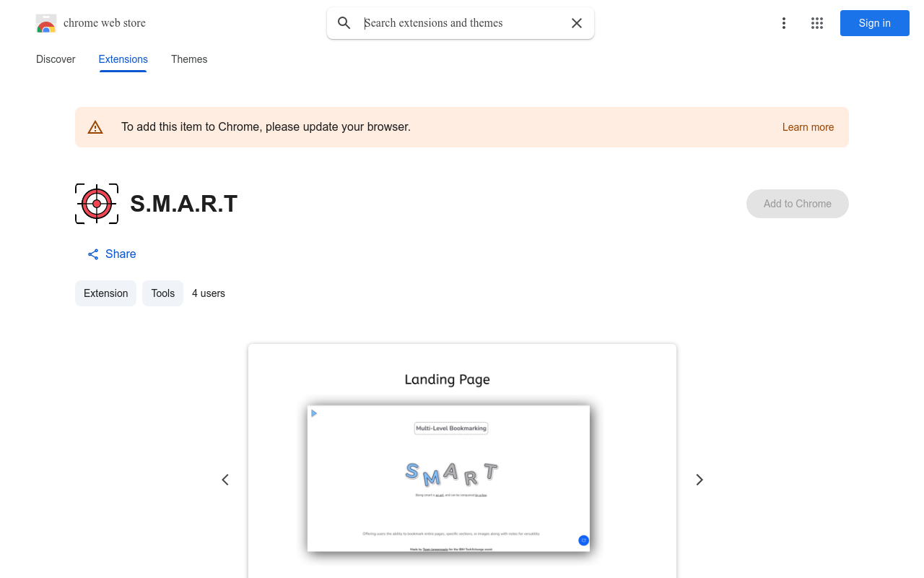Show the previous screenshot with left chevron
Image resolution: width=924 pixels, height=578 pixels.
click(x=225, y=480)
